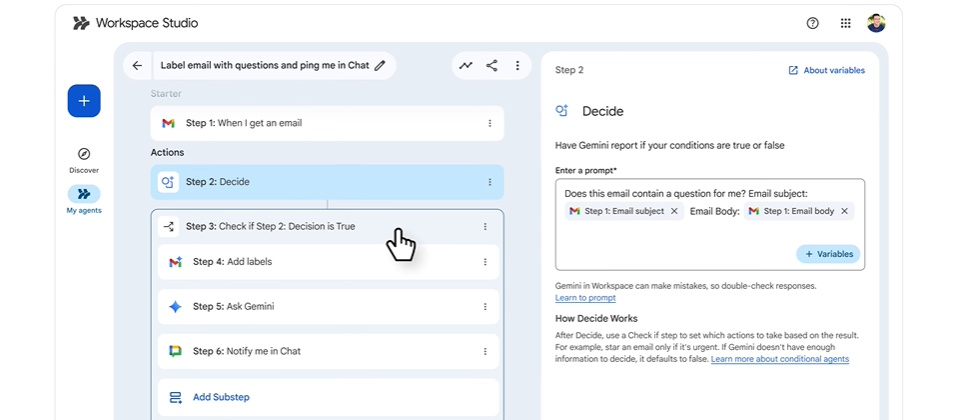This screenshot has height=420, width=960.
Task: Open the Learn to prompt link
Action: (x=585, y=298)
